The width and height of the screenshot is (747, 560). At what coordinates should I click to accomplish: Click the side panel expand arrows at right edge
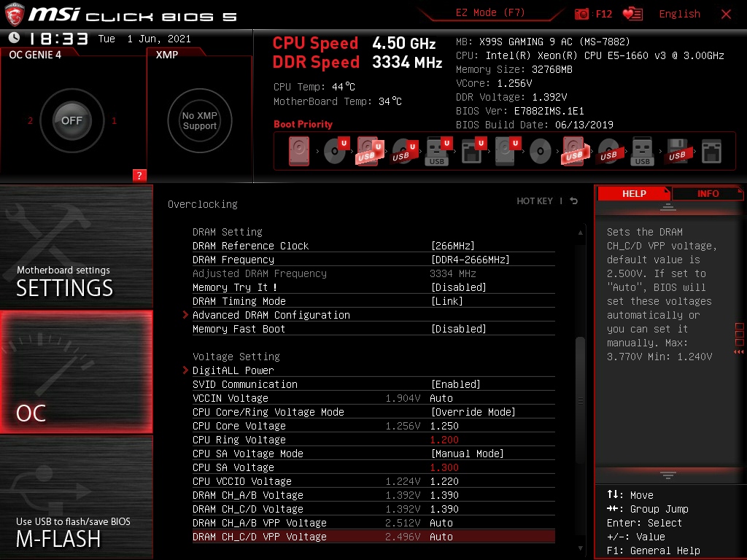[x=739, y=352]
